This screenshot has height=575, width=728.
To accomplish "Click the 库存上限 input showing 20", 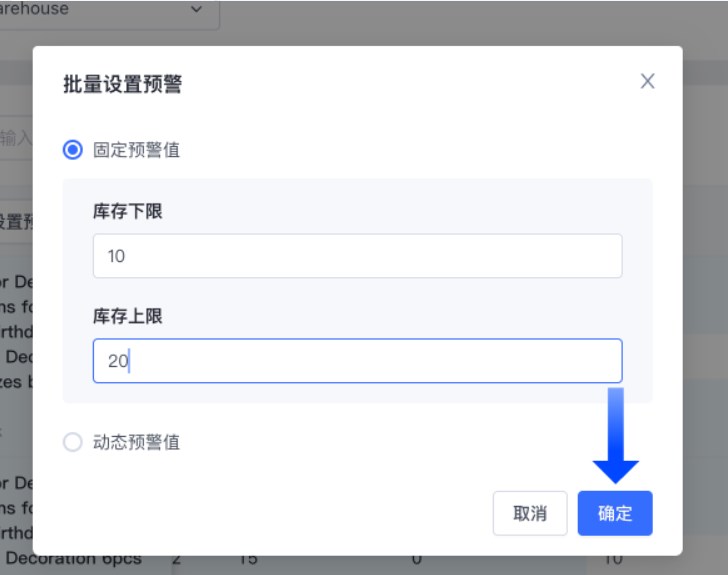I will (357, 361).
